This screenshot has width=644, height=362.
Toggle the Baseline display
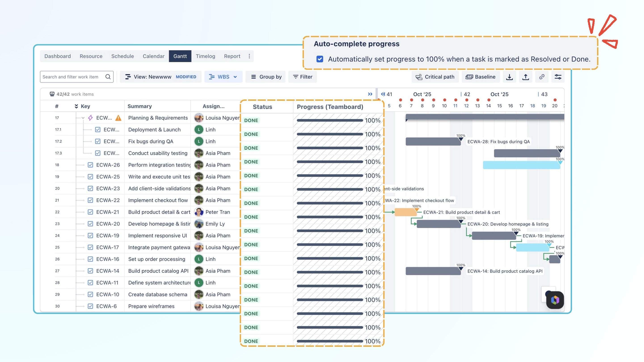(481, 77)
